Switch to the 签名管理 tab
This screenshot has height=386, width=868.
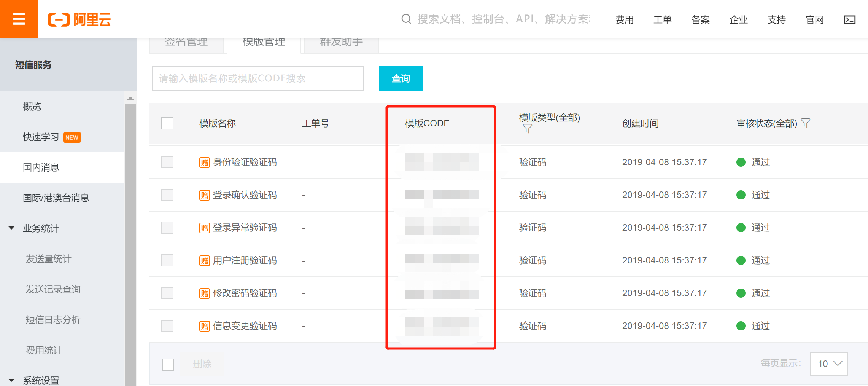(x=186, y=43)
